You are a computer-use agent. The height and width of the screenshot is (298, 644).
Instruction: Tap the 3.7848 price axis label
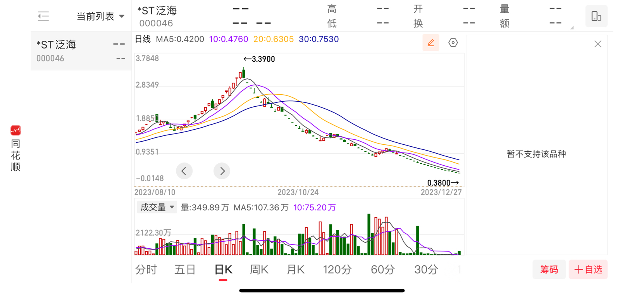pos(147,59)
